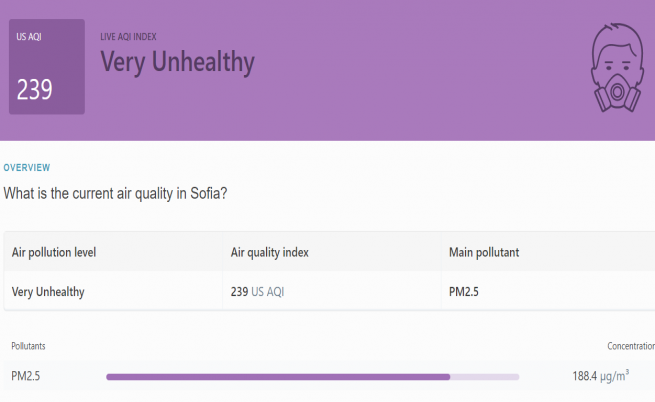655x402 pixels.
Task: Click the lighter unfilled end of PM2.5 bar
Action: (485, 377)
